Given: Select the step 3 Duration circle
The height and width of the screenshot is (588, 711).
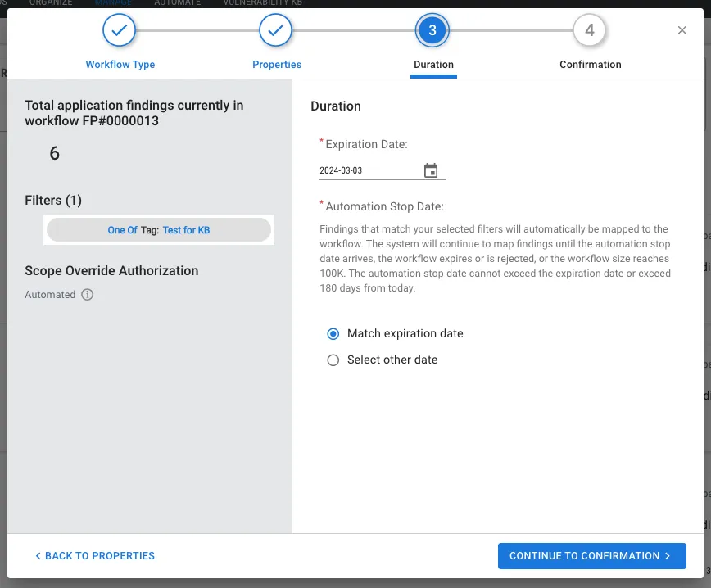Looking at the screenshot, I should click(x=432, y=30).
